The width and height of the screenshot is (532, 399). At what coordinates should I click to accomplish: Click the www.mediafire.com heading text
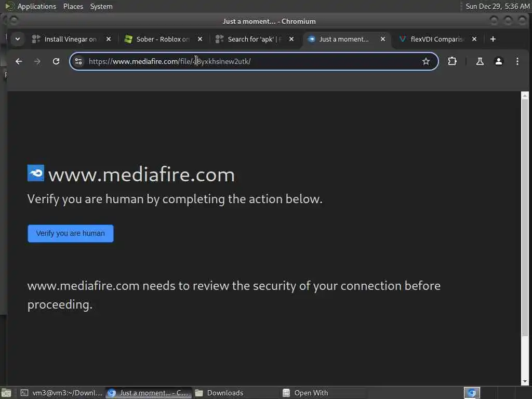(141, 175)
